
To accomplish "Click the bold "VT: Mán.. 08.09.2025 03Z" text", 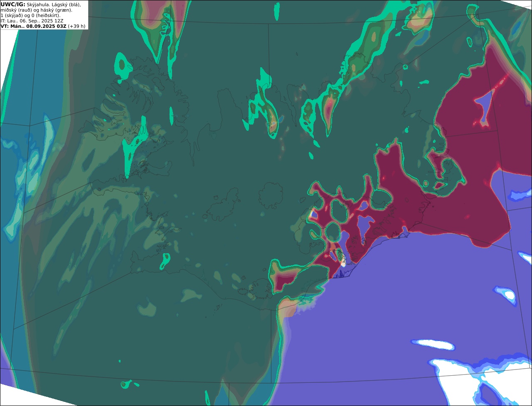I will point(34,26).
